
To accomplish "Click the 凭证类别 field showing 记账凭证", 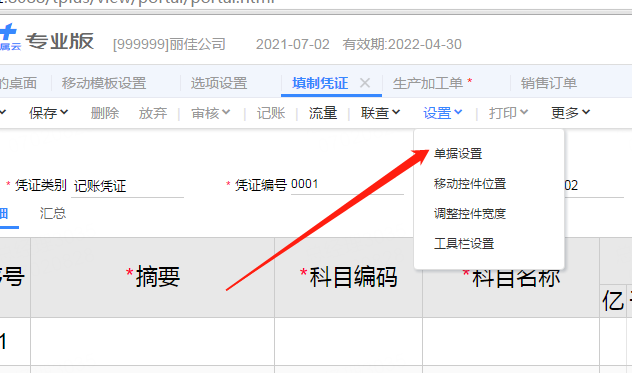I will (127, 186).
